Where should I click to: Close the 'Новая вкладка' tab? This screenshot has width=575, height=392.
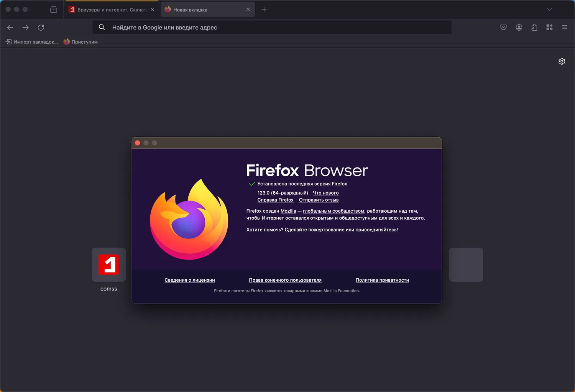[x=248, y=10]
